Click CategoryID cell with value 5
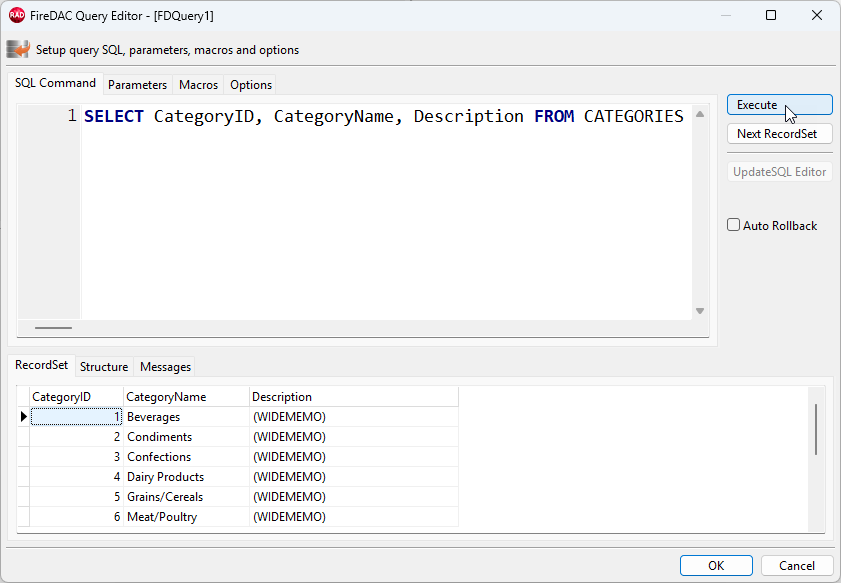The height and width of the screenshot is (583, 841). (76, 497)
